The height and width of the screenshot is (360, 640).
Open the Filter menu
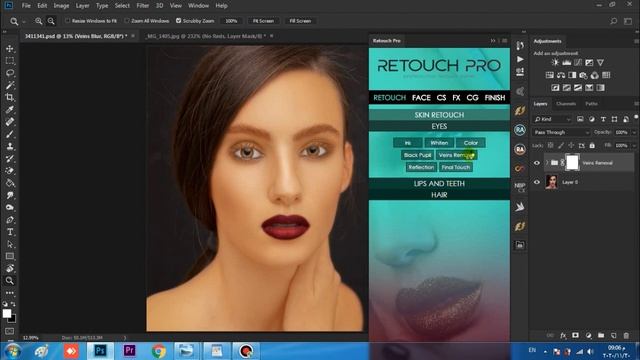pyautogui.click(x=142, y=6)
